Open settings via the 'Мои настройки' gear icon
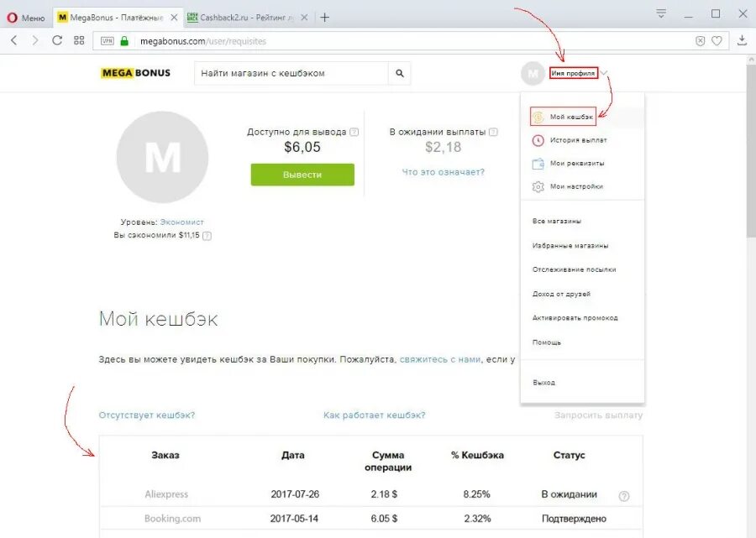The height and width of the screenshot is (538, 756). pos(538,186)
